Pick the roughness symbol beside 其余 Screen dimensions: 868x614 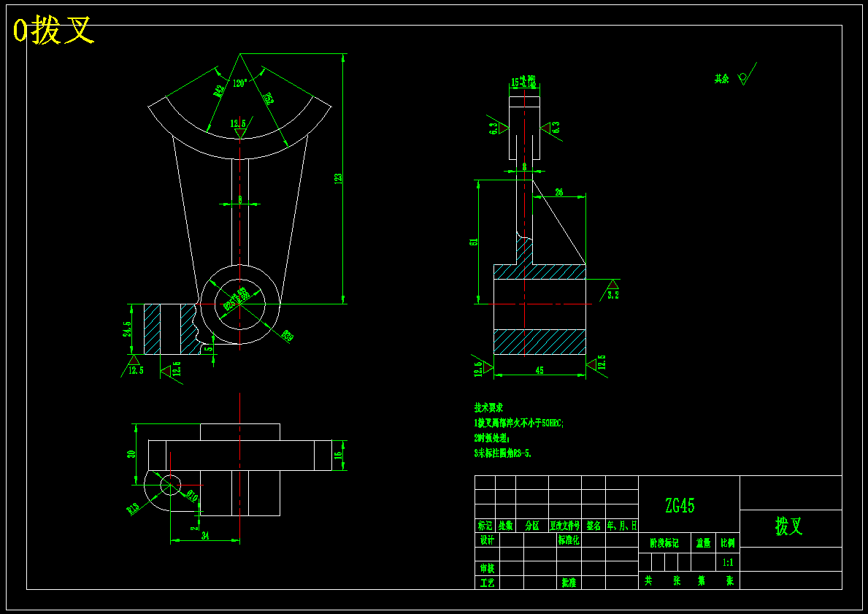pos(747,74)
